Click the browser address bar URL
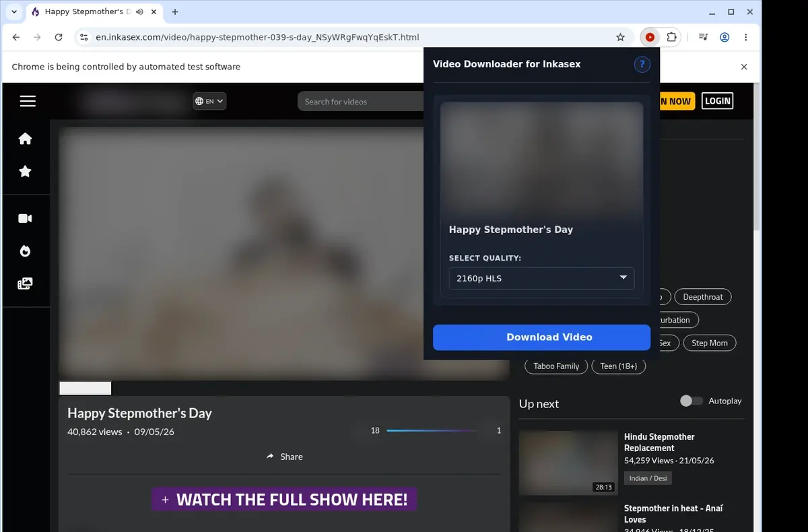808x532 pixels. (257, 38)
